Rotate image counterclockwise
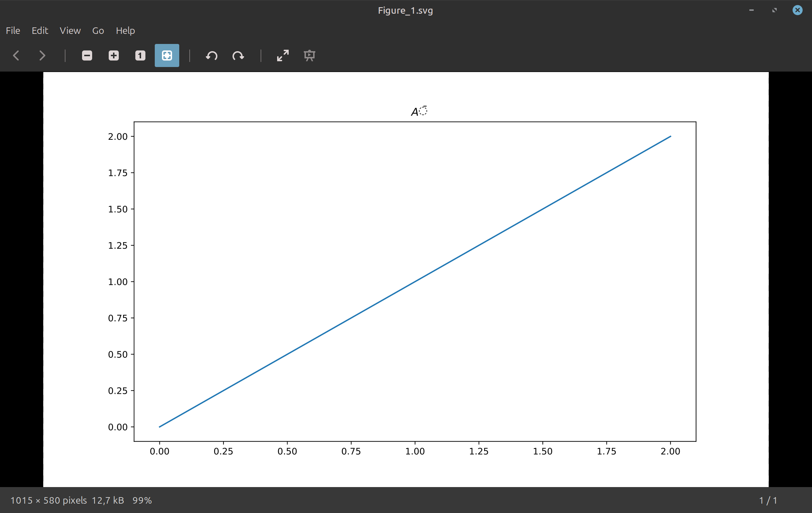The height and width of the screenshot is (513, 812). tap(212, 55)
